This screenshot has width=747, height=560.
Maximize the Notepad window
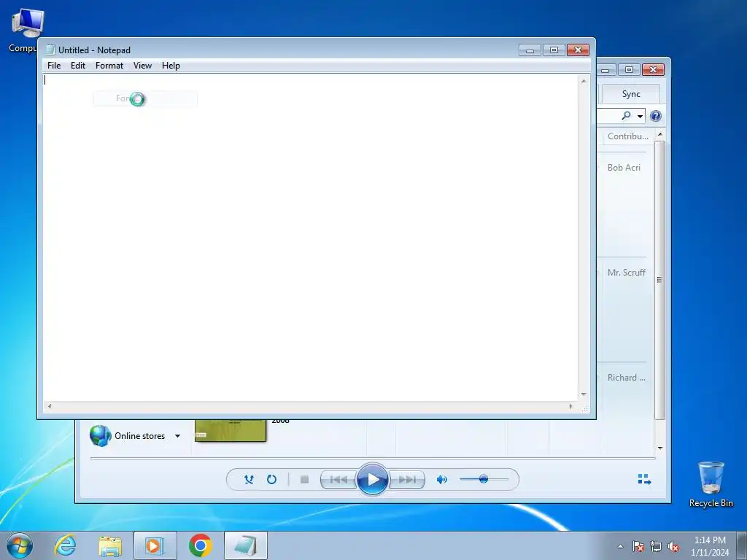pos(554,50)
